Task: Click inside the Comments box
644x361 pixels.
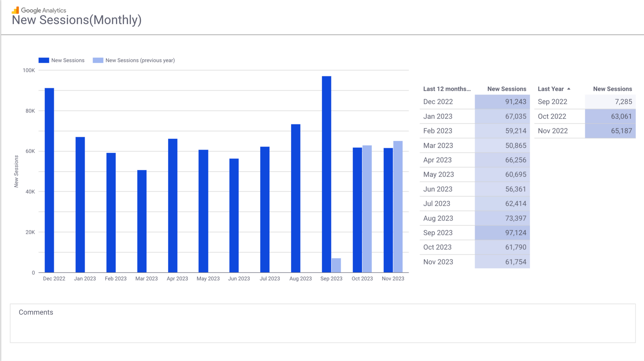Action: 323,326
